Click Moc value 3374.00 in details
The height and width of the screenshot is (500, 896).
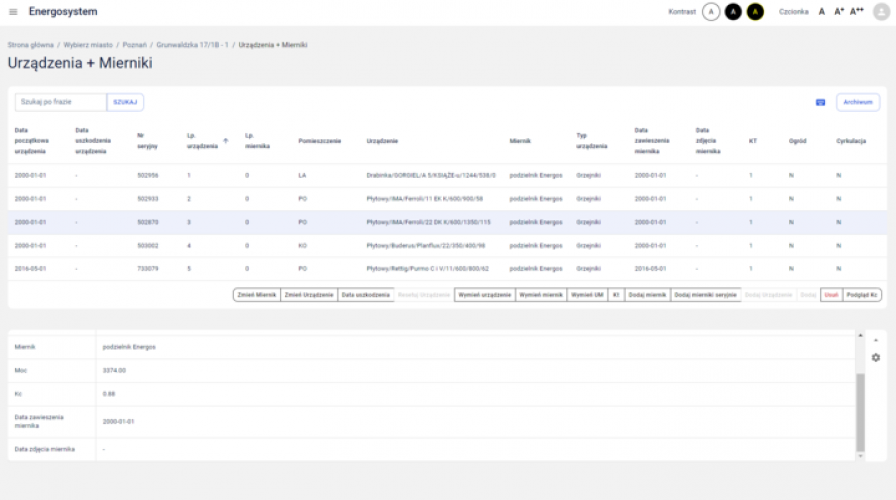pyautogui.click(x=114, y=370)
